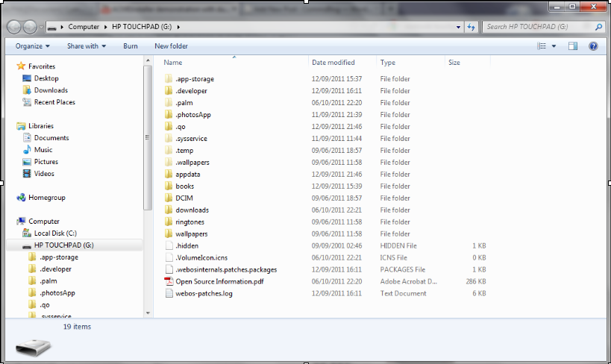Viewport: 611px width, 364px height.
Task: Click the Homegroup icon
Action: point(21,198)
